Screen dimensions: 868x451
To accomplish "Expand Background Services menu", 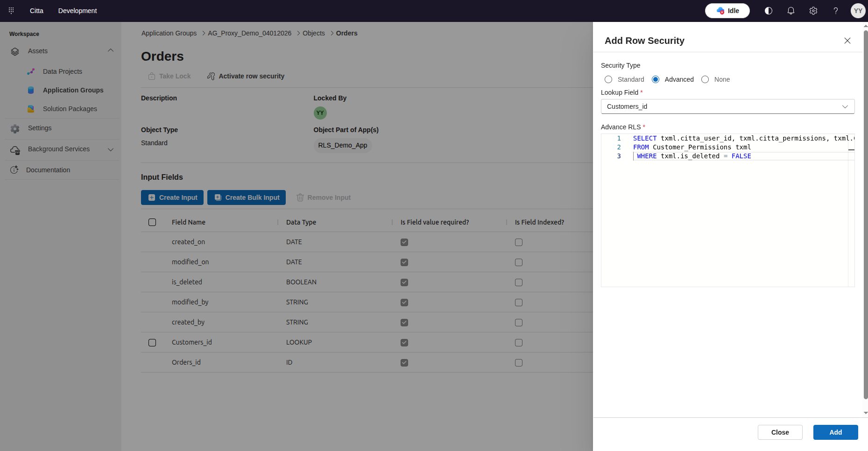I will pyautogui.click(x=111, y=149).
